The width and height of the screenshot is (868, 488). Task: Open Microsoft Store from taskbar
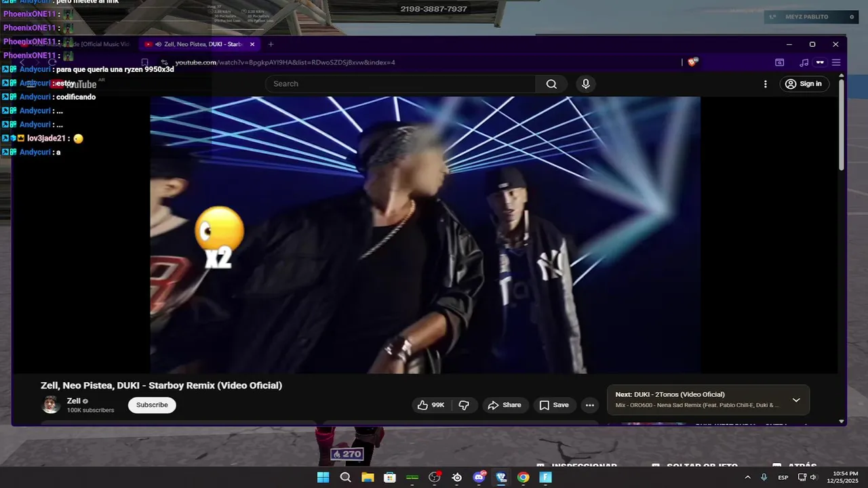tap(390, 477)
